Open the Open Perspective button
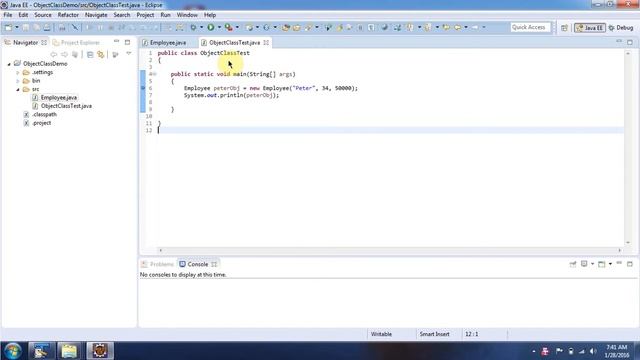This screenshot has width=640, height=360. tap(564, 28)
